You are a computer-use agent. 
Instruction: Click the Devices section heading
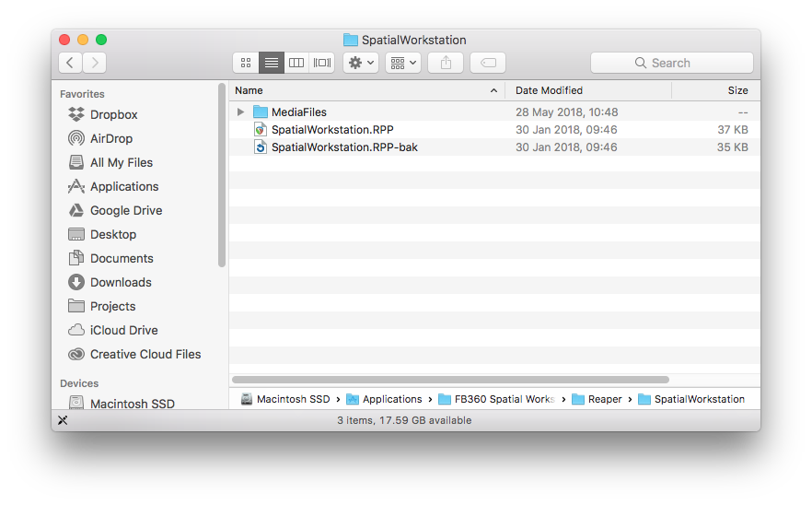[x=79, y=383]
